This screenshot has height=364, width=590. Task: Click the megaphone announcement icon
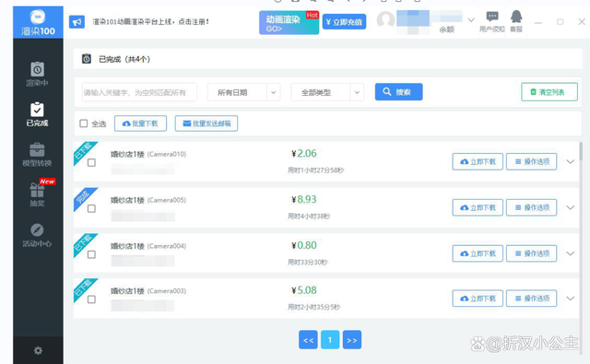(x=77, y=22)
